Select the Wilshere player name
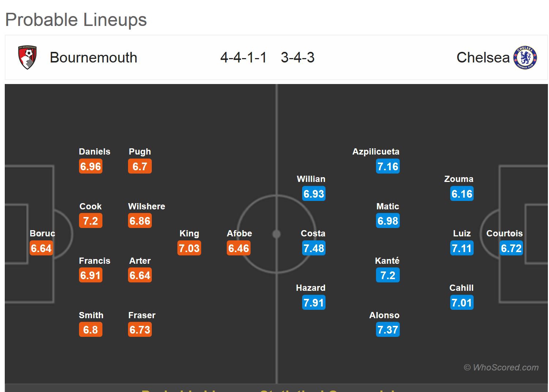This screenshot has width=549, height=392. (147, 206)
